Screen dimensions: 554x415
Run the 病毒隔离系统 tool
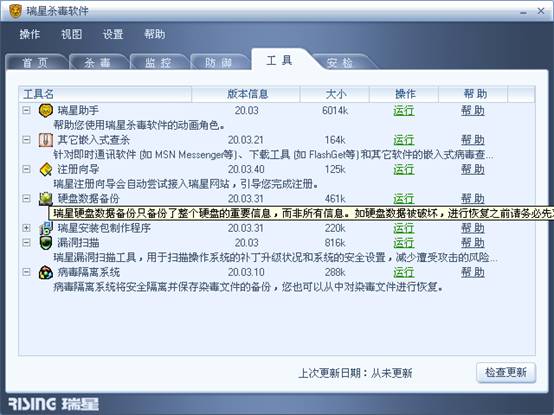[404, 272]
